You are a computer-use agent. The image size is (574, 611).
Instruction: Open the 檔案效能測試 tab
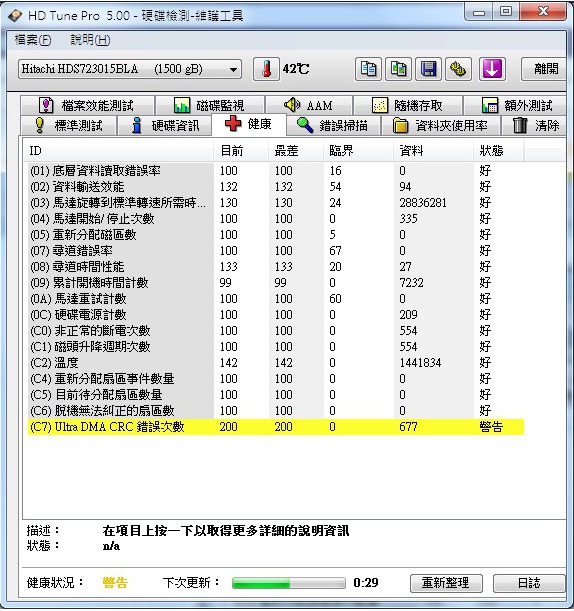(x=88, y=105)
